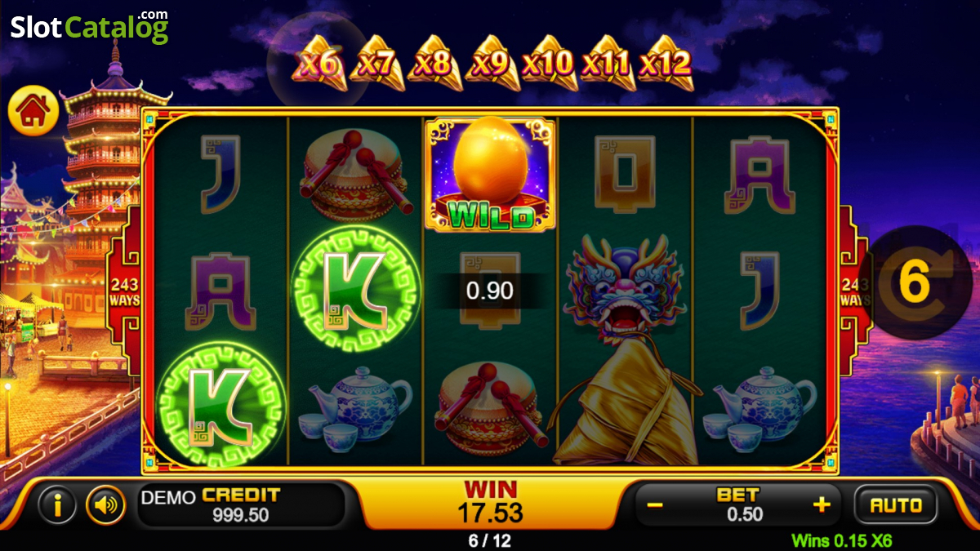This screenshot has width=980, height=551.
Task: Select the x7 multiplier icon
Action: click(x=376, y=62)
